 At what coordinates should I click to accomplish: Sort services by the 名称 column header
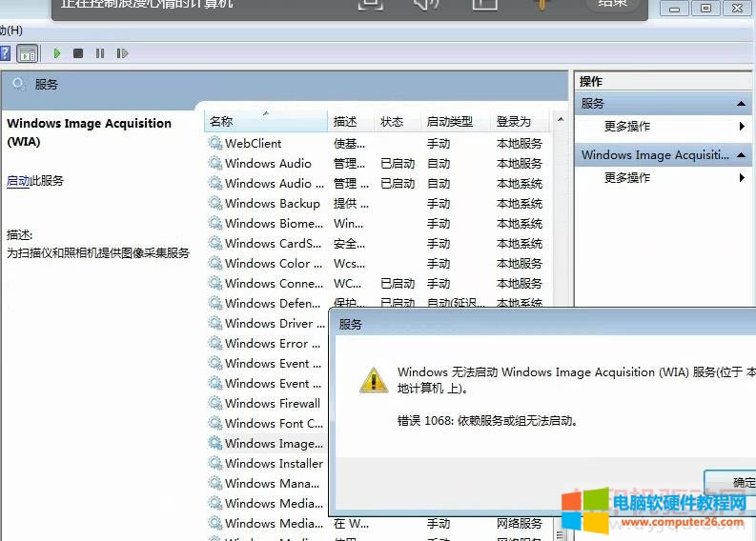[221, 122]
